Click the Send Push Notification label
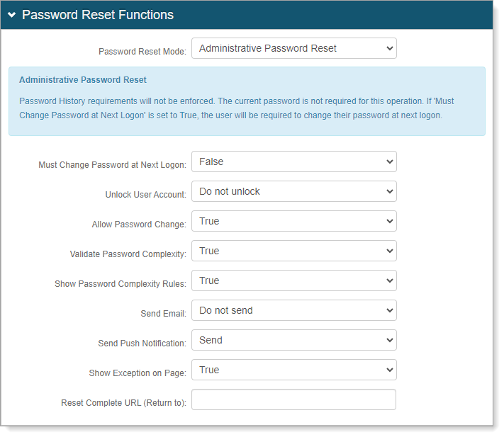 click(x=142, y=344)
